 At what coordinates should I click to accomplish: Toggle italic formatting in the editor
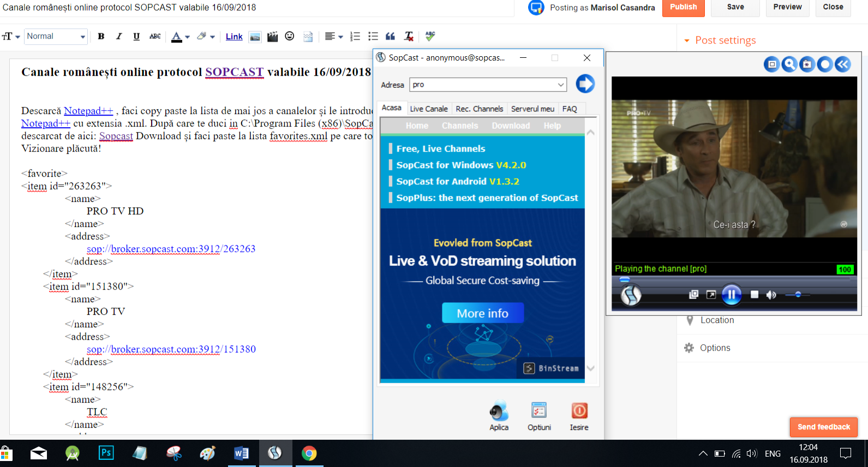pos(118,37)
